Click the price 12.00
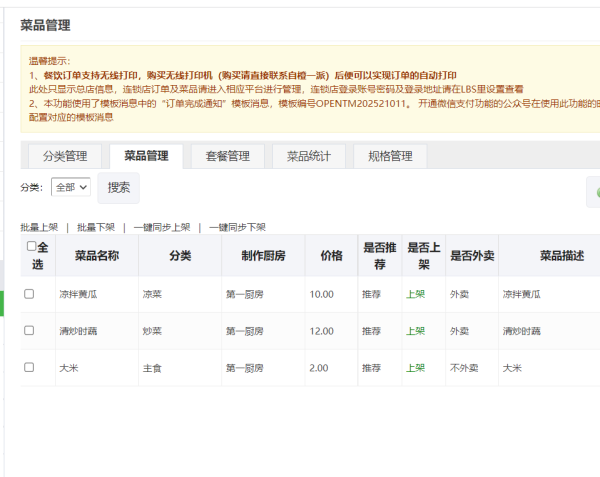Viewport: 600px width, 477px height. pos(321,331)
